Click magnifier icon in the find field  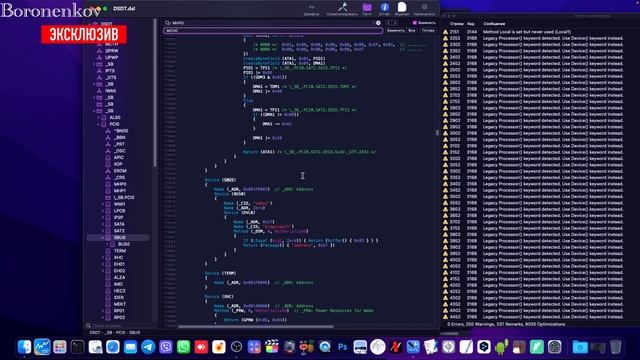(167, 23)
